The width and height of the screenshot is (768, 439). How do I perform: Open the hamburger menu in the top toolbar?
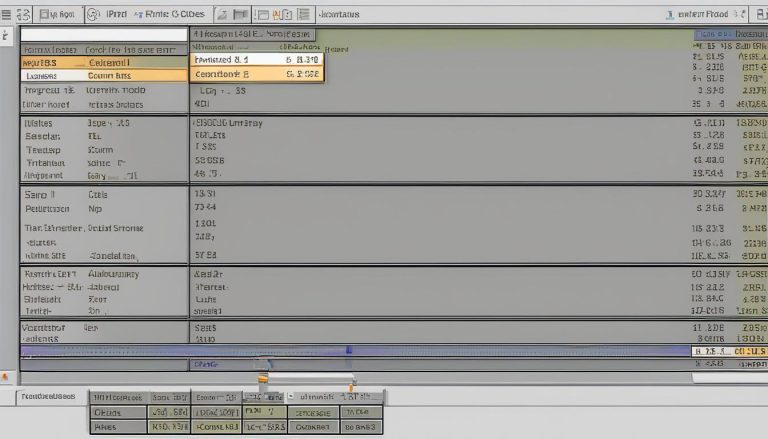tap(6, 15)
